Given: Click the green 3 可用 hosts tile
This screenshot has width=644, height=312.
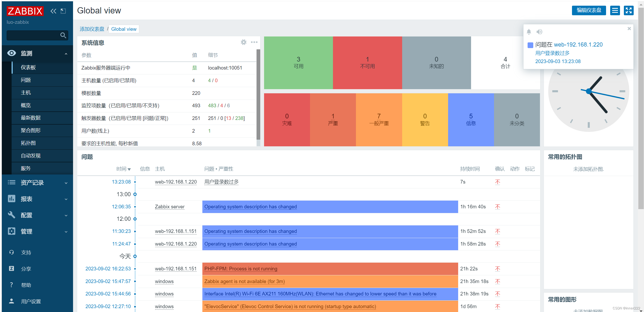Looking at the screenshot, I should (x=298, y=63).
